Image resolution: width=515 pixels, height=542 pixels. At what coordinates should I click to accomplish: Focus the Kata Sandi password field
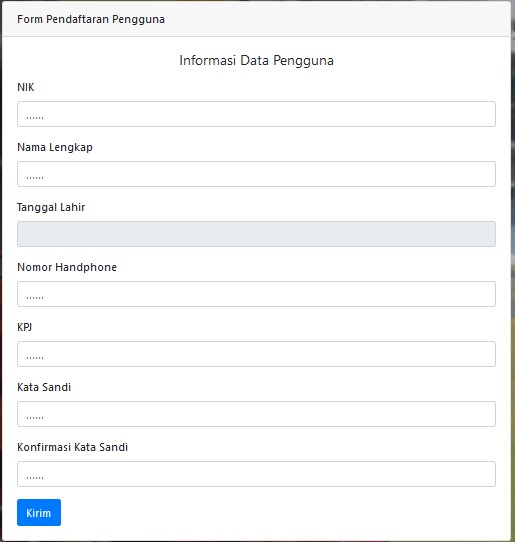click(x=256, y=414)
